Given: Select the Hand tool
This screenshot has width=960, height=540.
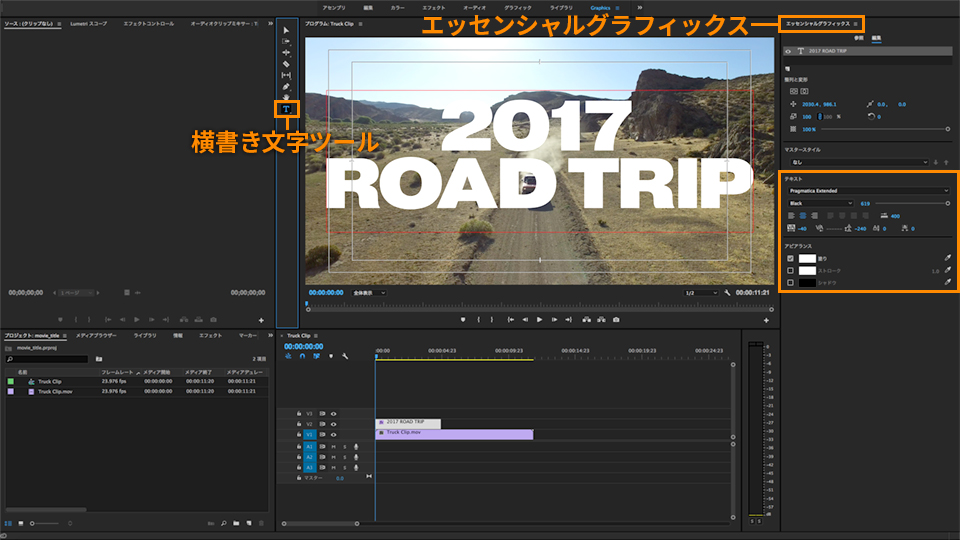Looking at the screenshot, I should pos(286,97).
